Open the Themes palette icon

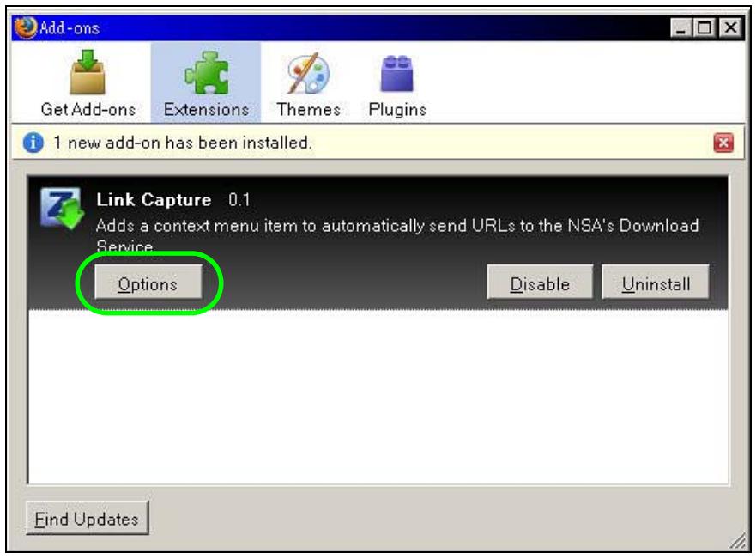coord(308,73)
